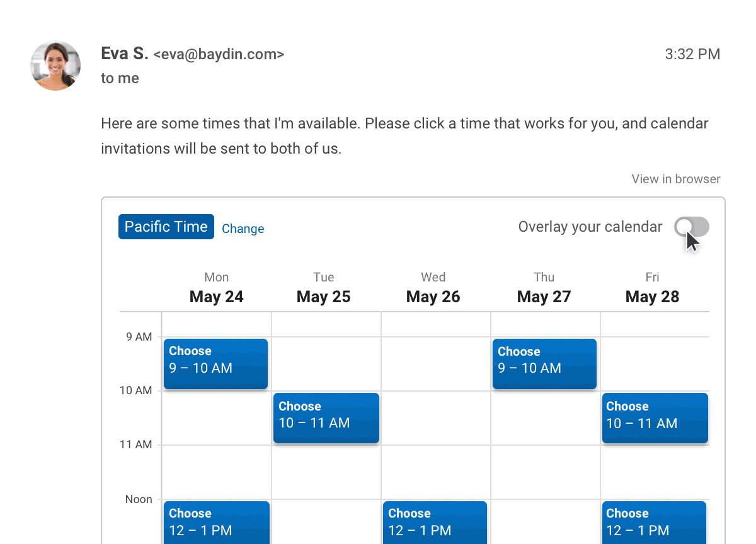Choose Monday May 24, 9 – 10 AM slot
Image resolution: width=756 pixels, height=544 pixels.
coord(215,363)
